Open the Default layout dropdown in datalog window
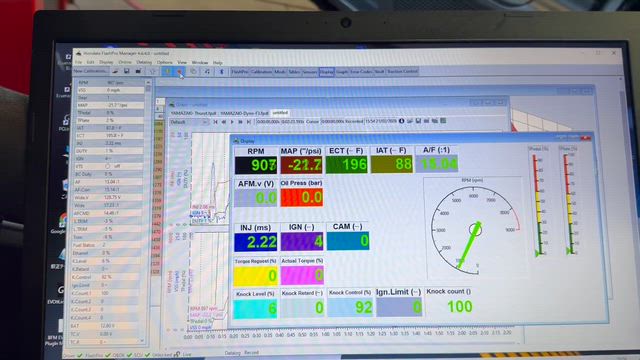The height and width of the screenshot is (360, 640). (189, 122)
